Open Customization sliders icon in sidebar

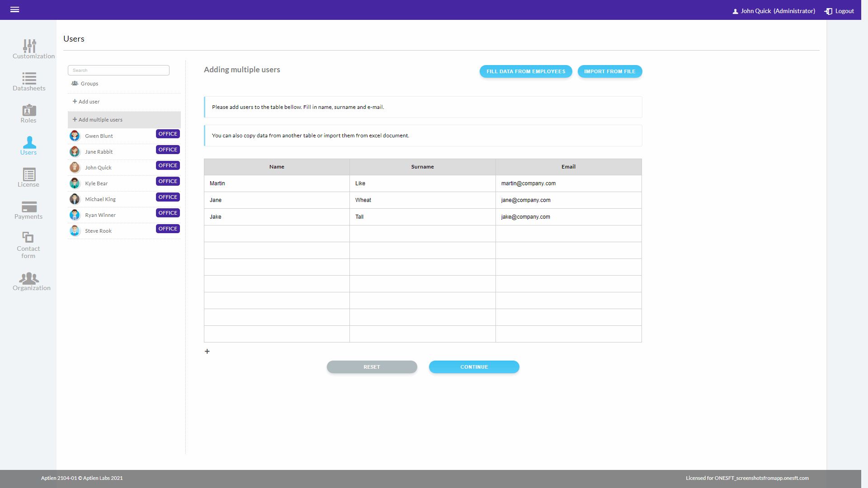point(29,46)
